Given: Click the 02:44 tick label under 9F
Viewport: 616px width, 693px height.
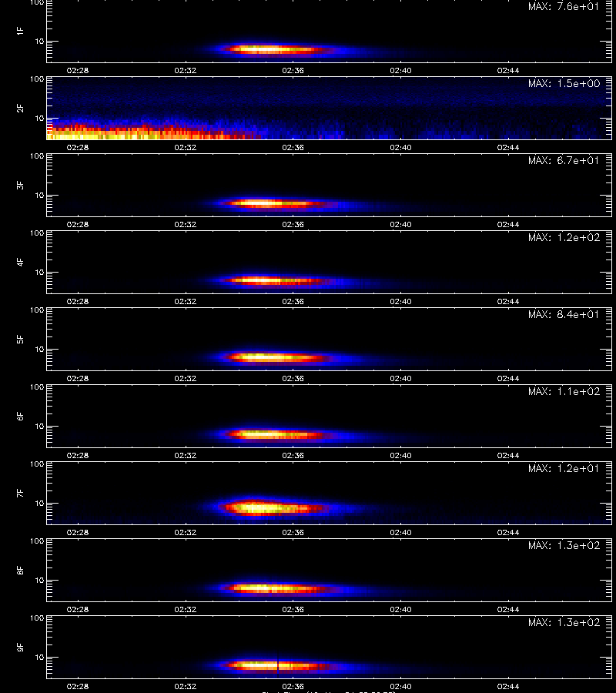Looking at the screenshot, I should 508,686.
